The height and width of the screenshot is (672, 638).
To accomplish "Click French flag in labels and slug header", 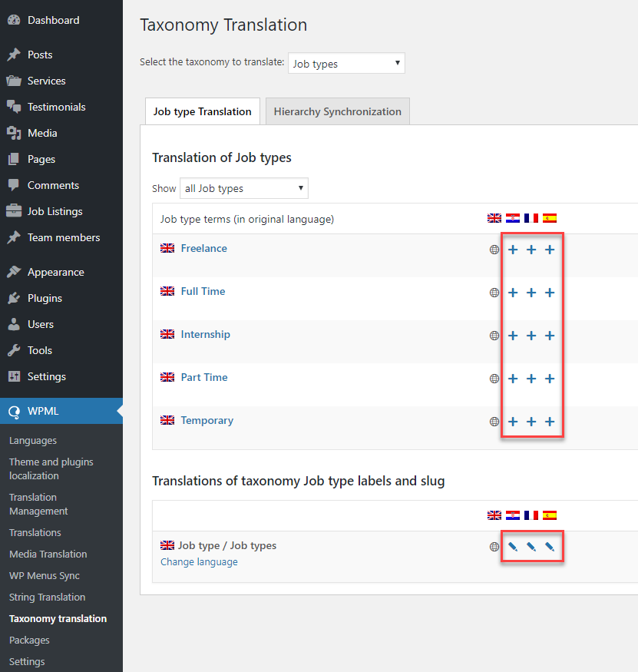I will pyautogui.click(x=531, y=515).
